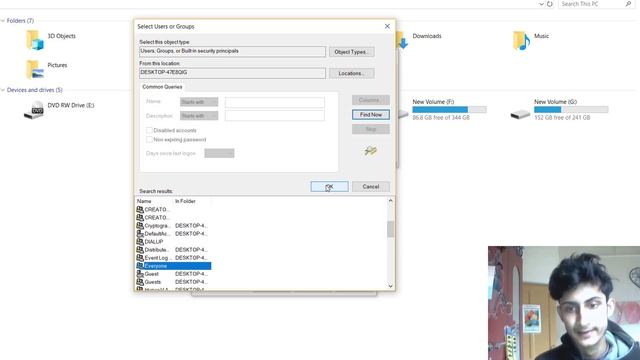
Task: Toggle the Non expiring password checkbox
Action: [x=149, y=140]
